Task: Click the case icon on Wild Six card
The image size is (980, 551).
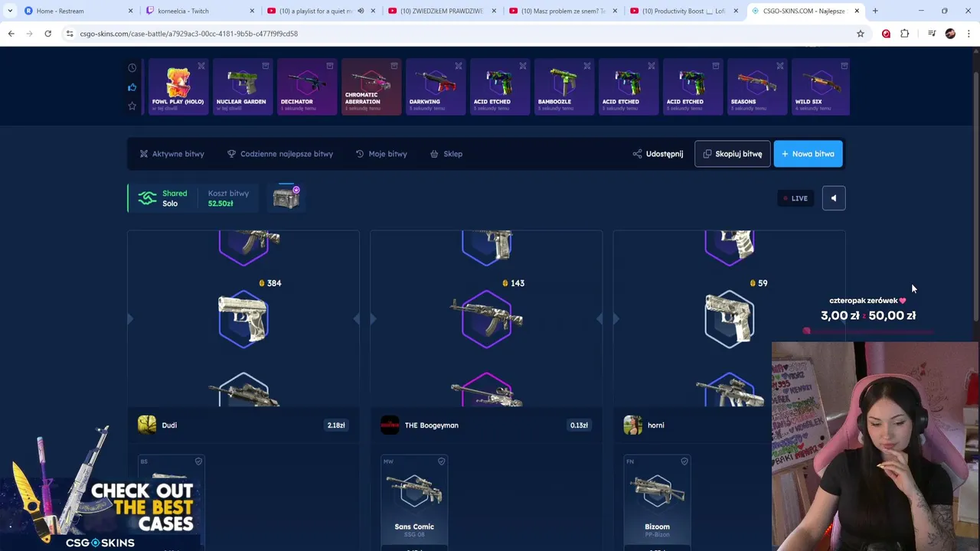Action: coord(844,66)
